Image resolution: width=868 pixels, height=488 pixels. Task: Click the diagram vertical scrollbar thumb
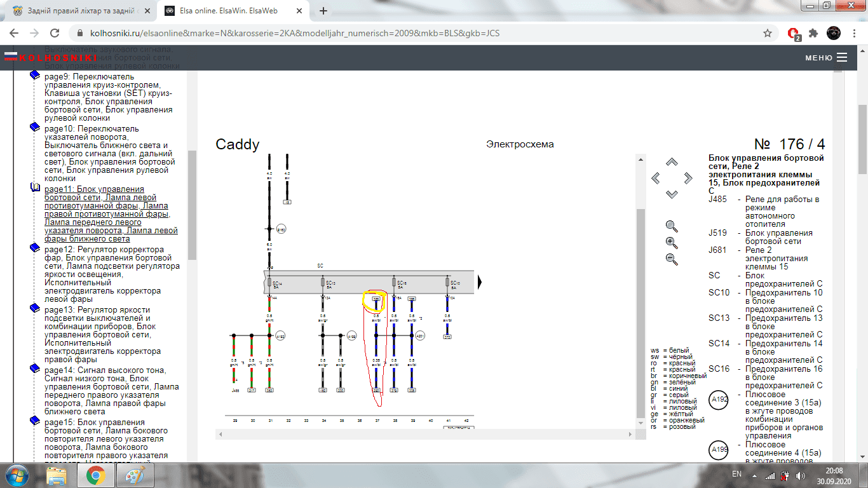point(641,313)
